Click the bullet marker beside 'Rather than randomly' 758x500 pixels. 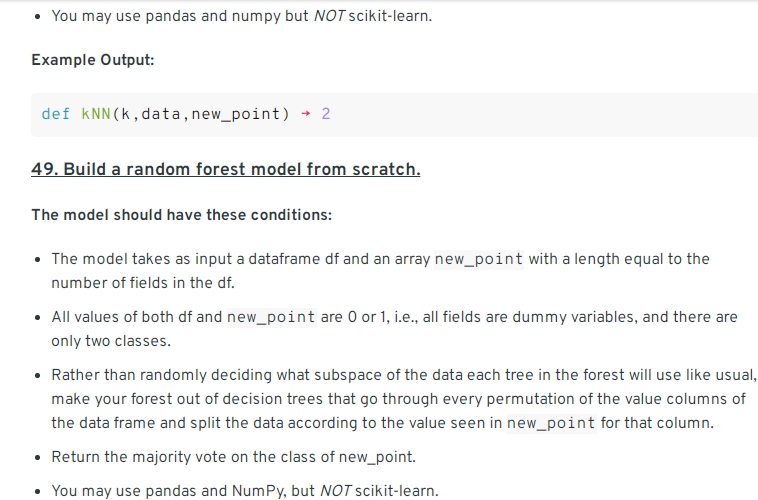[38, 376]
